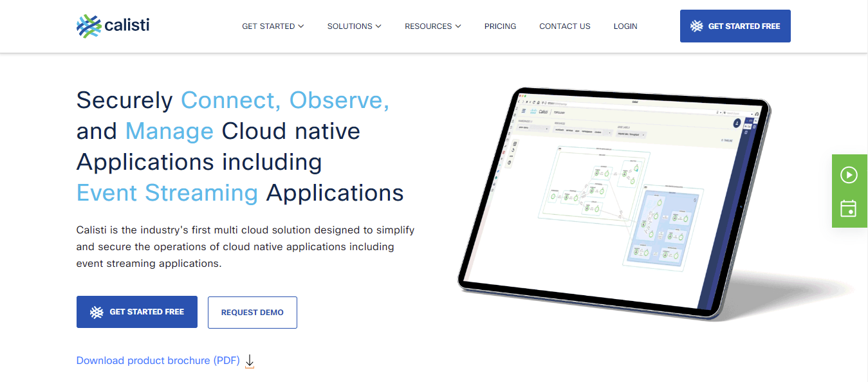Expand the Solutions menu
This screenshot has height=382, width=868.
[354, 26]
